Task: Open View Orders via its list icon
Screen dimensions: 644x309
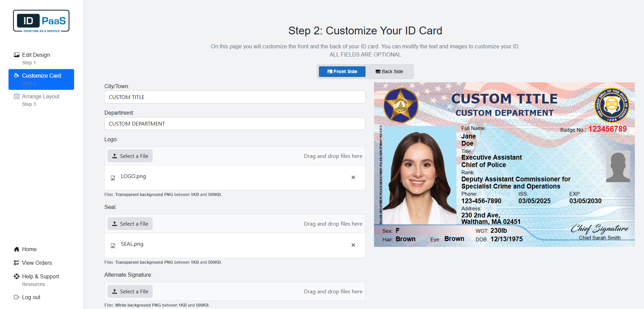Action: (x=16, y=262)
